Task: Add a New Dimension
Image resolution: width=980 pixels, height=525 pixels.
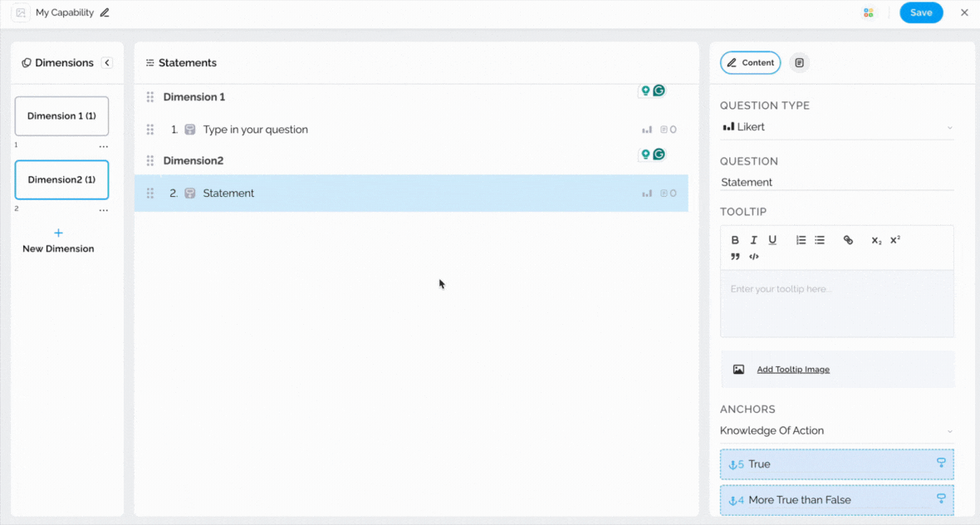Action: [x=58, y=240]
